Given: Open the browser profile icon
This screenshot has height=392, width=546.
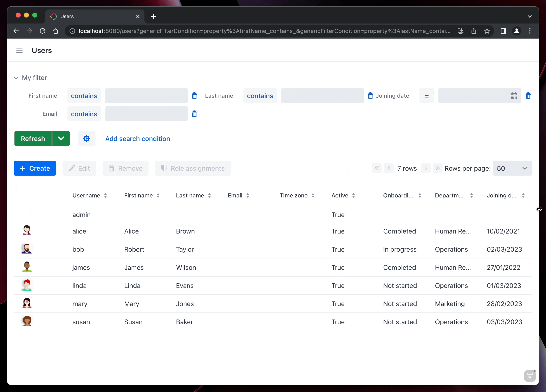Looking at the screenshot, I should pos(517,31).
